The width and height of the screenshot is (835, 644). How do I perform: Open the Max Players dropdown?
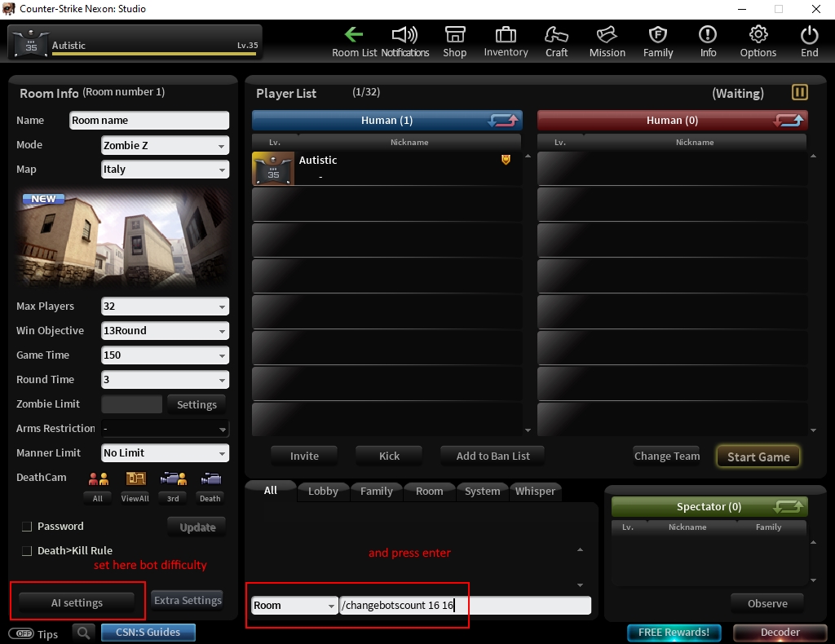pyautogui.click(x=165, y=307)
